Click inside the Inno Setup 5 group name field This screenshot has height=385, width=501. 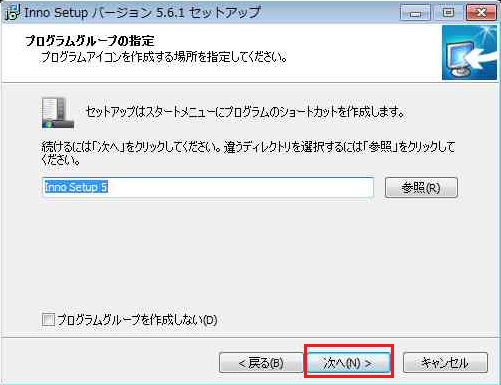(x=208, y=187)
